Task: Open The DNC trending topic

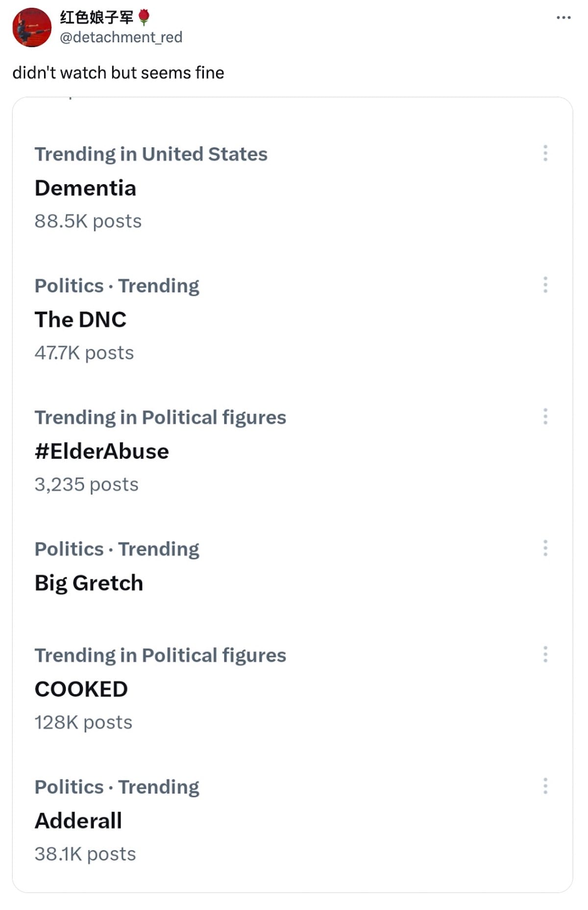Action: (x=80, y=320)
